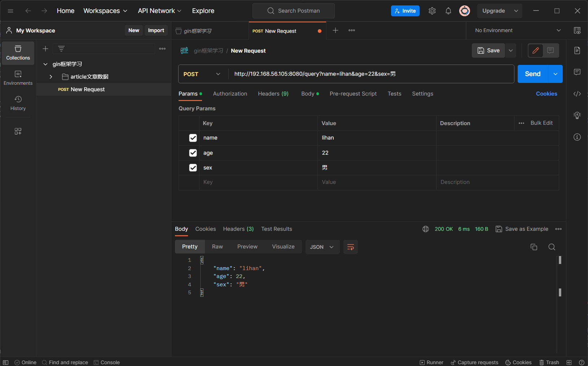Open comments icon in right sidebar
The height and width of the screenshot is (366, 588).
click(x=577, y=72)
